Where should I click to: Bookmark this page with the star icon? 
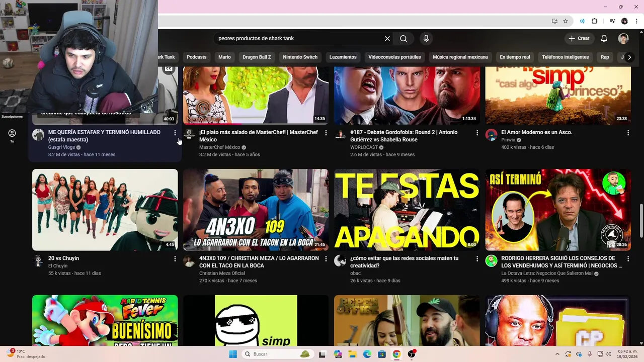coord(566,21)
